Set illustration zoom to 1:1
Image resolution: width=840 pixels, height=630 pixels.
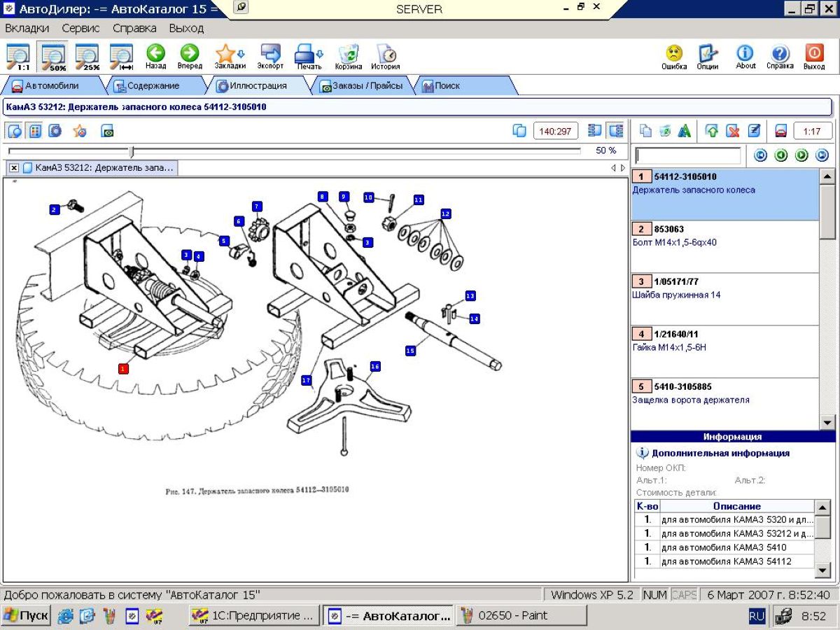18,57
